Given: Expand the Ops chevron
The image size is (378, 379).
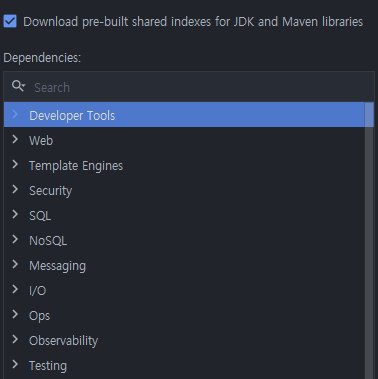Looking at the screenshot, I should click(x=15, y=314).
